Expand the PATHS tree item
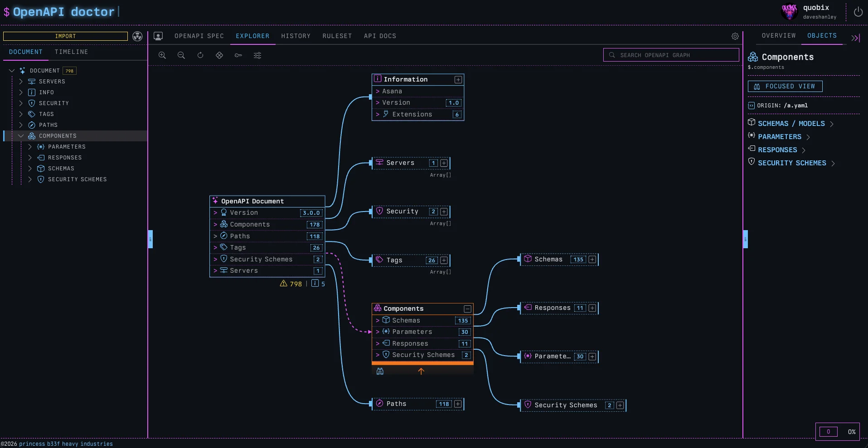 [x=21, y=125]
